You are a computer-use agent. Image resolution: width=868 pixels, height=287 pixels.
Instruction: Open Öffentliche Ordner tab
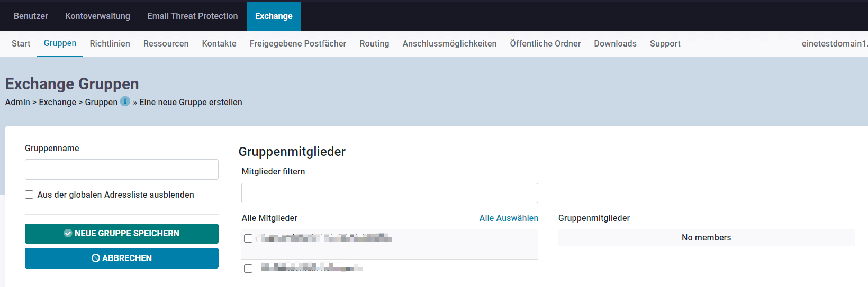pos(545,43)
